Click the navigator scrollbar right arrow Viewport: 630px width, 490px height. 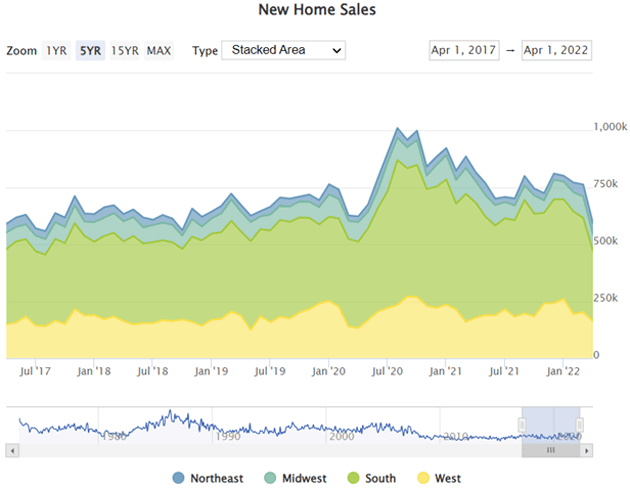[x=587, y=451]
